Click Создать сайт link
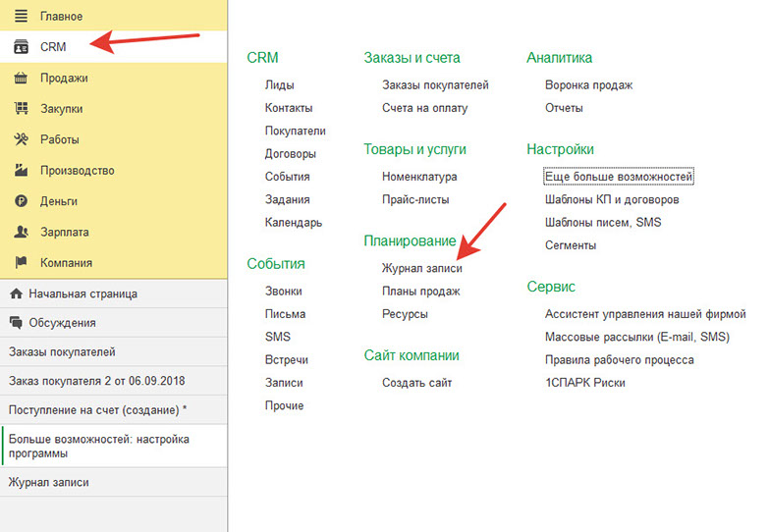This screenshot has width=769, height=532. point(416,383)
